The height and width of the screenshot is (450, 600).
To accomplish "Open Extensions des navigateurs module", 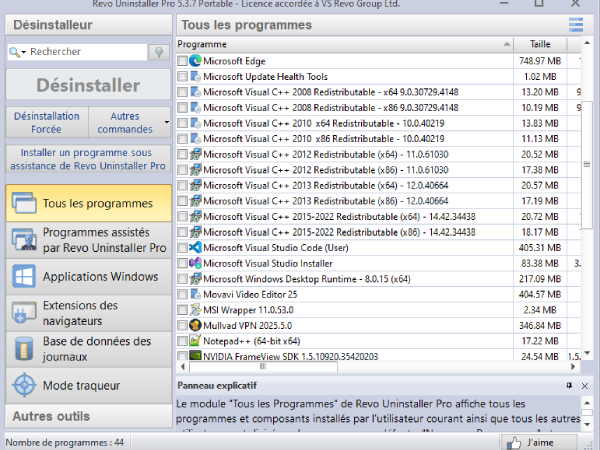I will click(88, 313).
